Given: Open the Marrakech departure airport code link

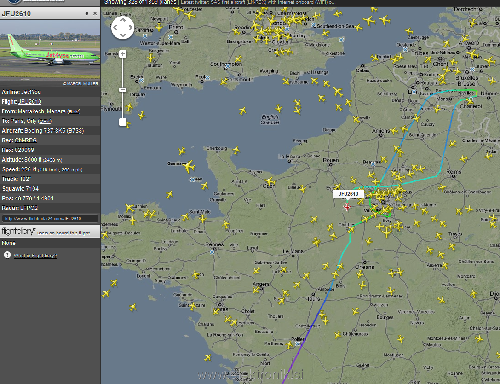Looking at the screenshot, I should click(74, 111).
